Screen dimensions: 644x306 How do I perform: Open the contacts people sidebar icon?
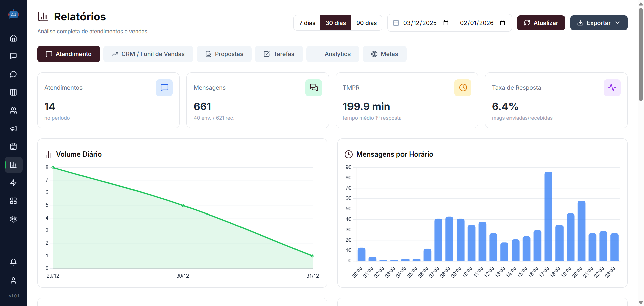[x=13, y=111]
